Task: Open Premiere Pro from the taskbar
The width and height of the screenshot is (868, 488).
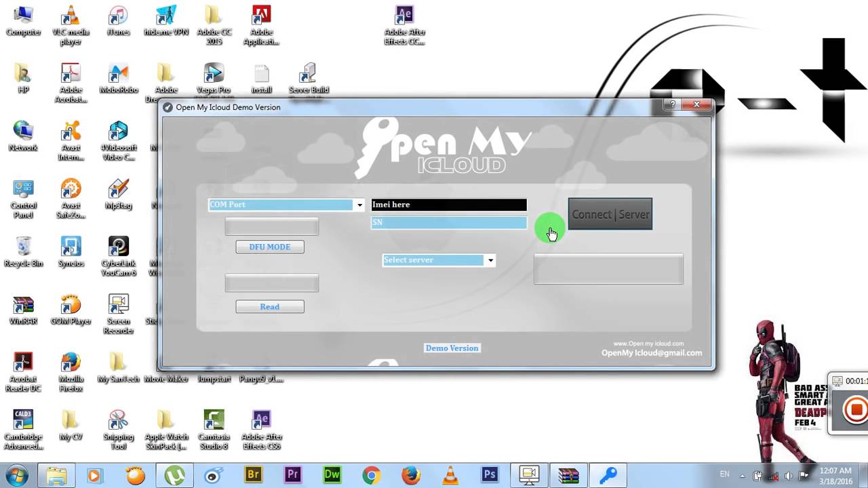Action: pyautogui.click(x=292, y=475)
